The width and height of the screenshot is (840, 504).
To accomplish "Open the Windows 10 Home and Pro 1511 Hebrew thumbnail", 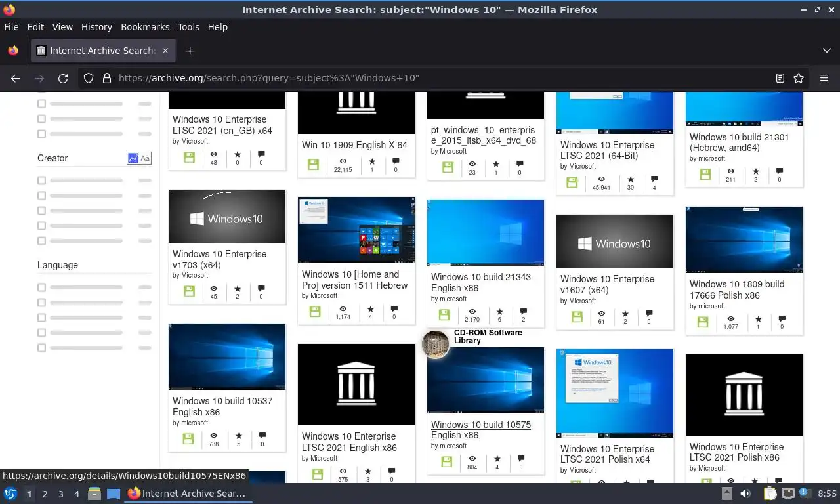I will [356, 230].
